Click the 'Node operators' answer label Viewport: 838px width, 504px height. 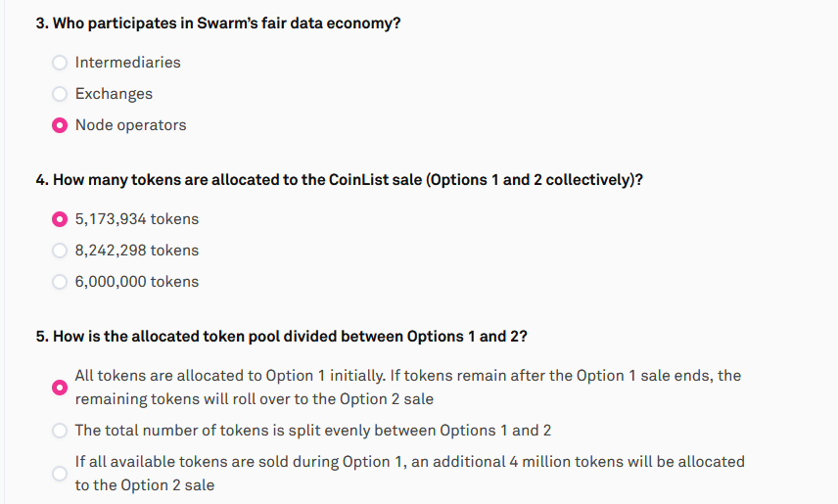131,125
